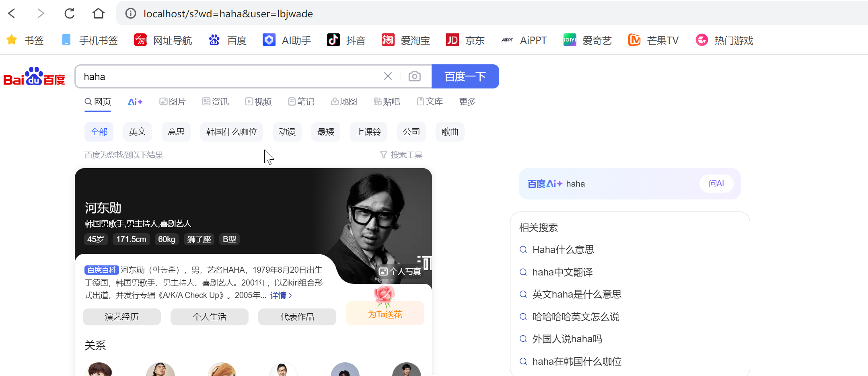Switch to the 资讯 tab
The width and height of the screenshot is (868, 376).
(x=216, y=102)
